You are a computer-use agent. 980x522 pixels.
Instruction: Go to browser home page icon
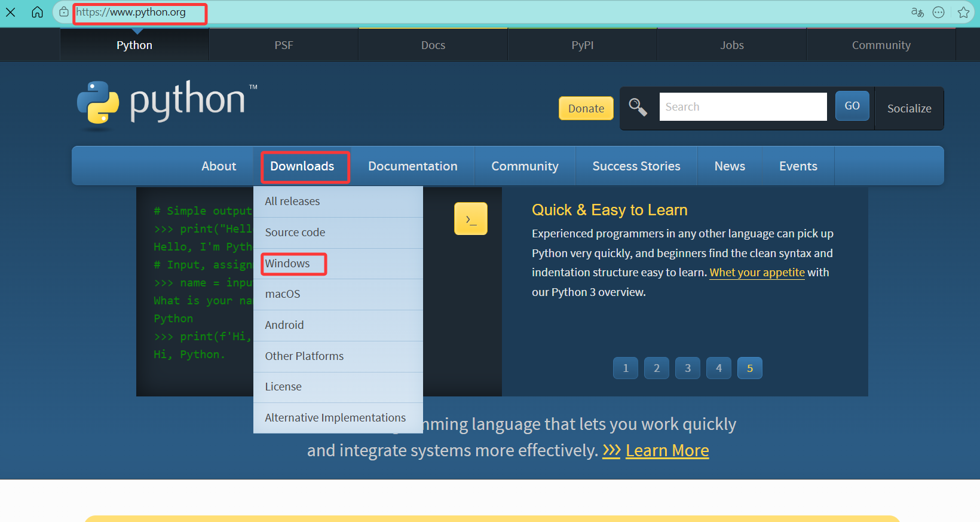click(x=37, y=12)
